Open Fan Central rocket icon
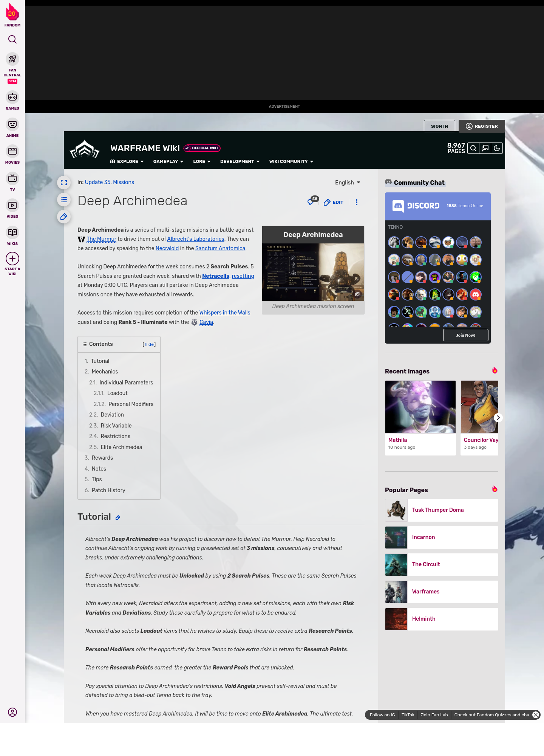This screenshot has width=544, height=756. 12,59
